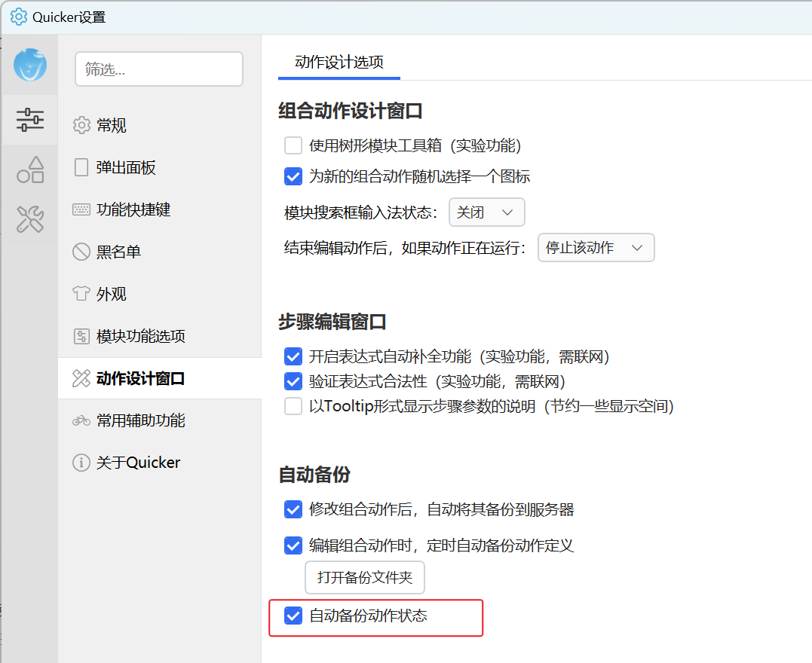Click the T-shirt icon beside 外观

81,294
